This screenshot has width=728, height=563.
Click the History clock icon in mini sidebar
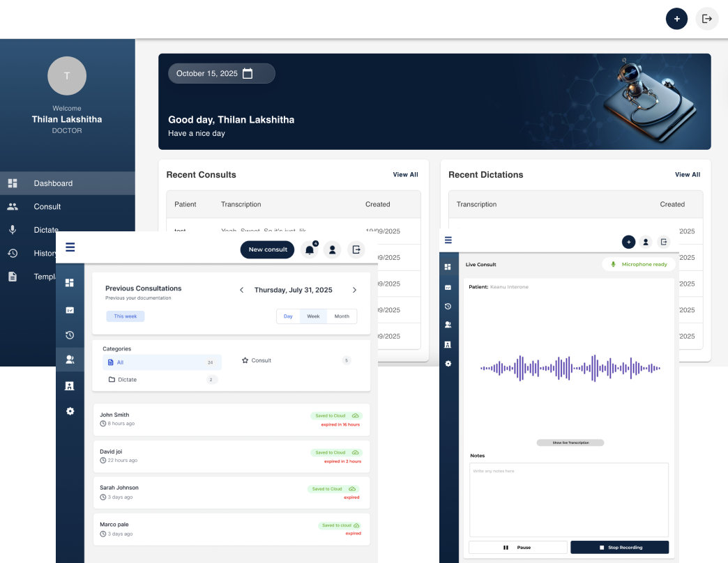coord(70,334)
